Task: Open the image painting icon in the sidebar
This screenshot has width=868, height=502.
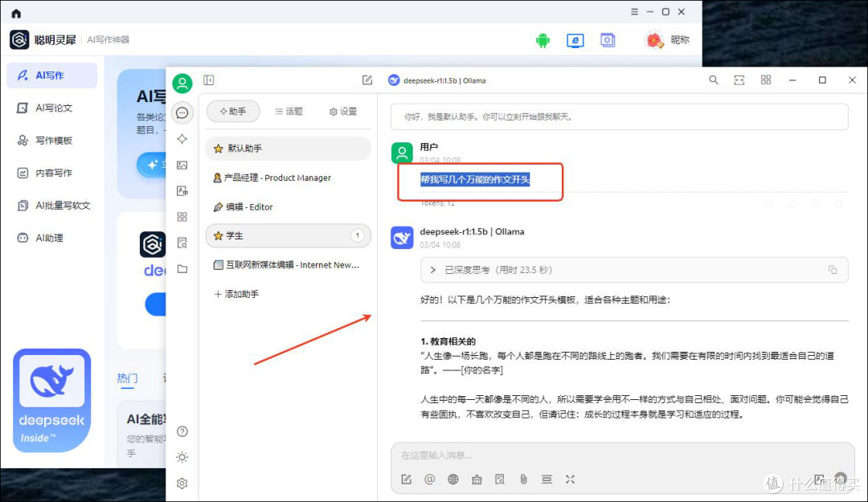Action: pos(182,165)
